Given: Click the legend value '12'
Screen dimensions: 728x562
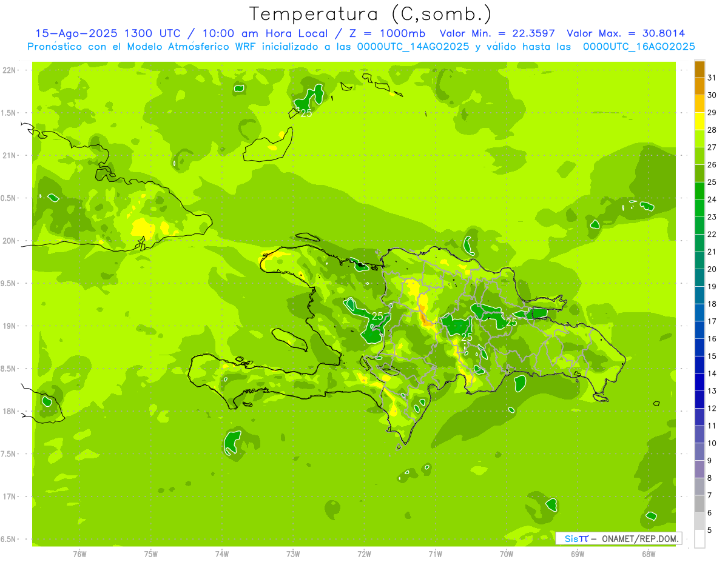Looking at the screenshot, I should pos(712,409).
